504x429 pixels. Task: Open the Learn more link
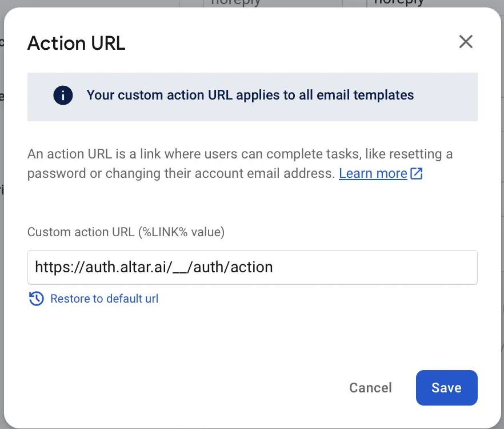373,173
